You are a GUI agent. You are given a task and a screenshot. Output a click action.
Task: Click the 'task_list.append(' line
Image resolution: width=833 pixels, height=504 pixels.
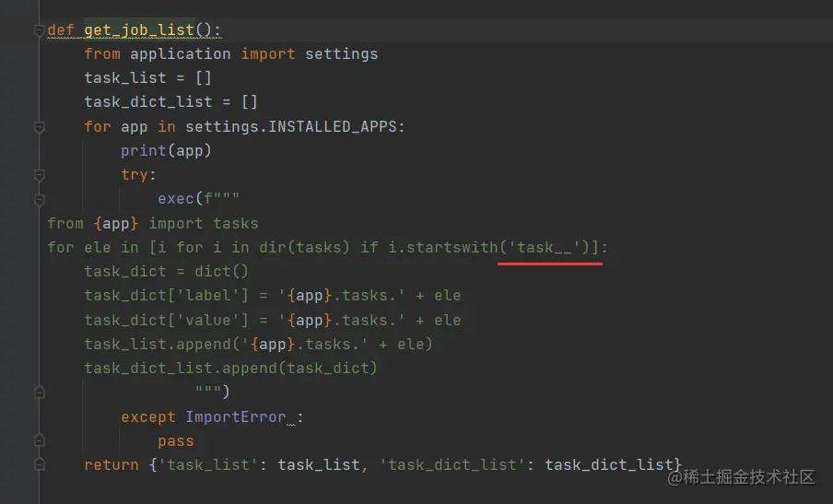point(258,345)
